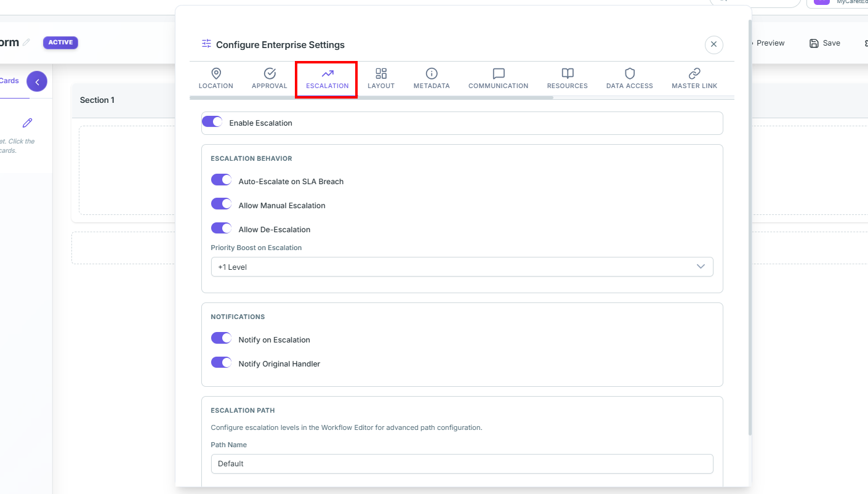Click the Data Access shield icon
The height and width of the screenshot is (494, 868).
(x=630, y=73)
